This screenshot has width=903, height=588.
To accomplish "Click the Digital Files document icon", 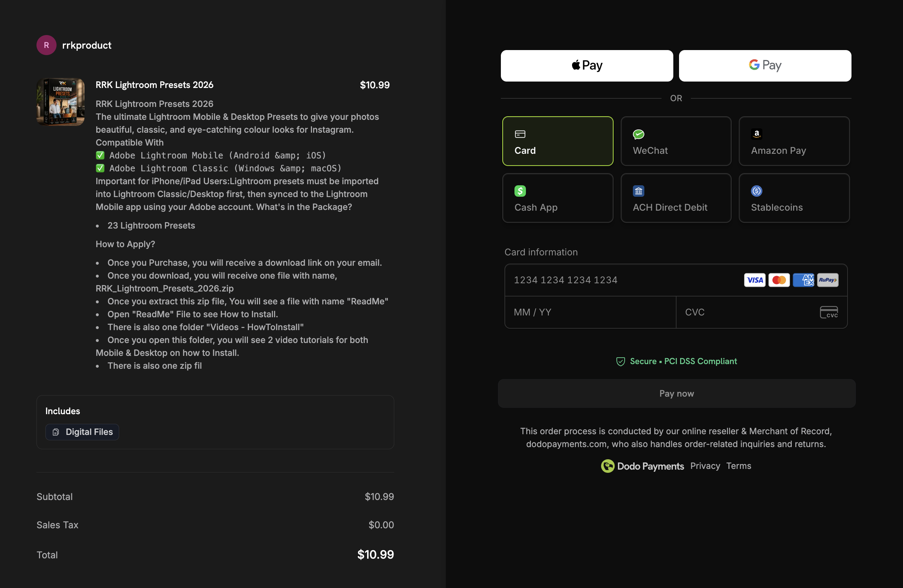I will point(56,432).
